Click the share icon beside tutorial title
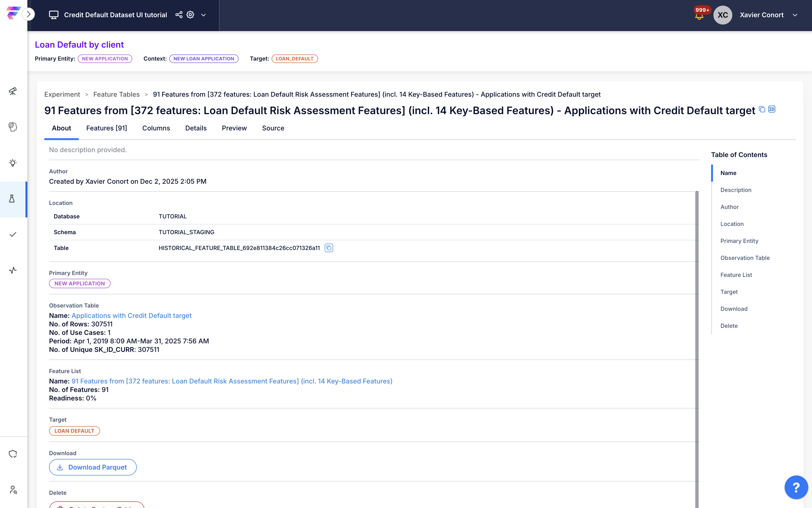 [x=179, y=15]
